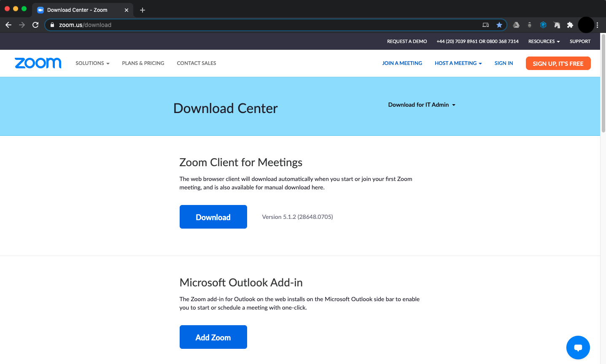Viewport: 606px width, 364px height.
Task: Go back using the browser arrow
Action: [x=8, y=25]
